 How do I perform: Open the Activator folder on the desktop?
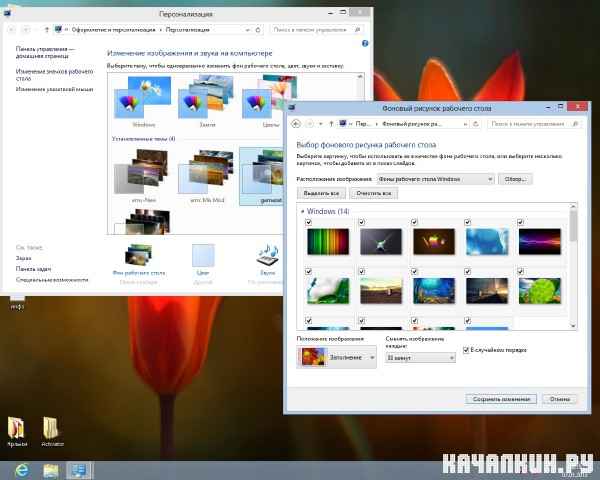[x=52, y=431]
